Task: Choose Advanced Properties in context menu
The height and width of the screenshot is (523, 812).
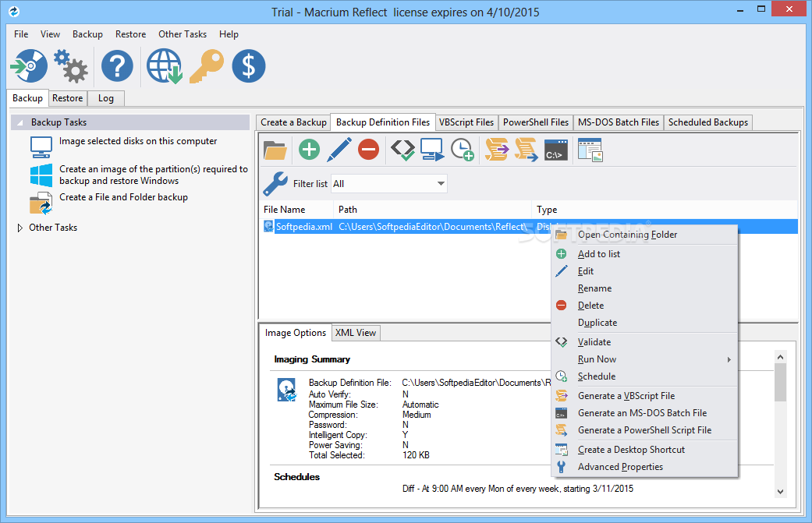Action: tap(644, 467)
